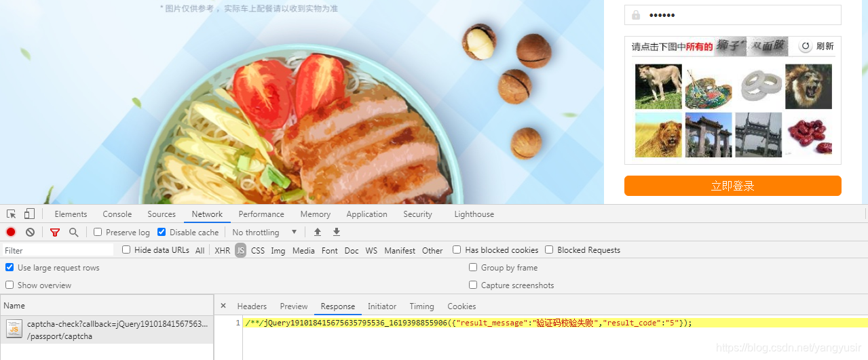The image size is (868, 360).
Task: Select the red dates captcha image
Action: coord(808,135)
